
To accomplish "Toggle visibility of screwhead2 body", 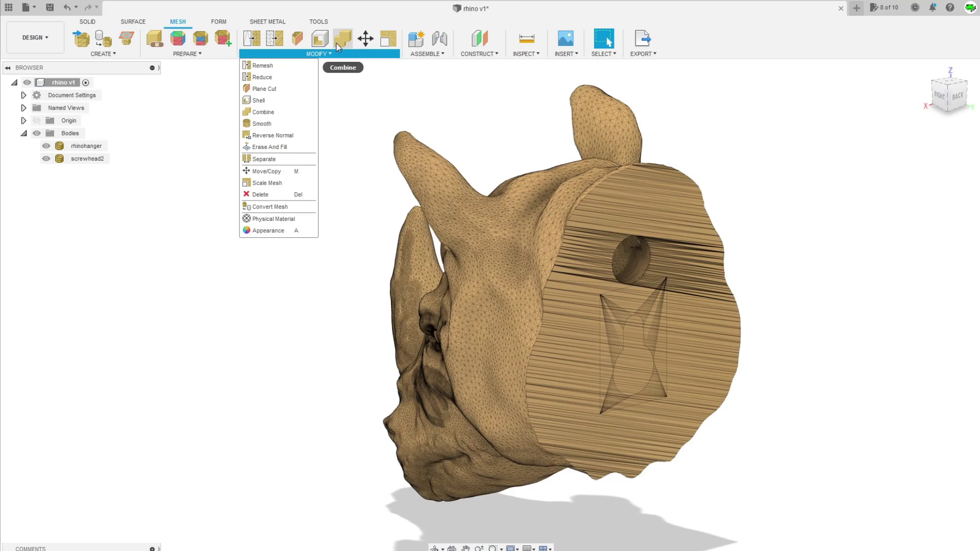I will pyautogui.click(x=46, y=158).
